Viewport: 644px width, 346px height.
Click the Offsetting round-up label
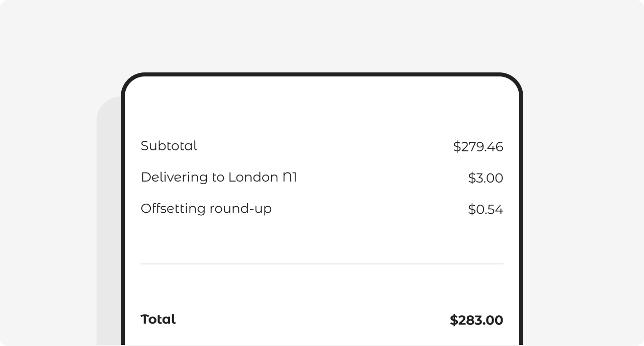[206, 208]
